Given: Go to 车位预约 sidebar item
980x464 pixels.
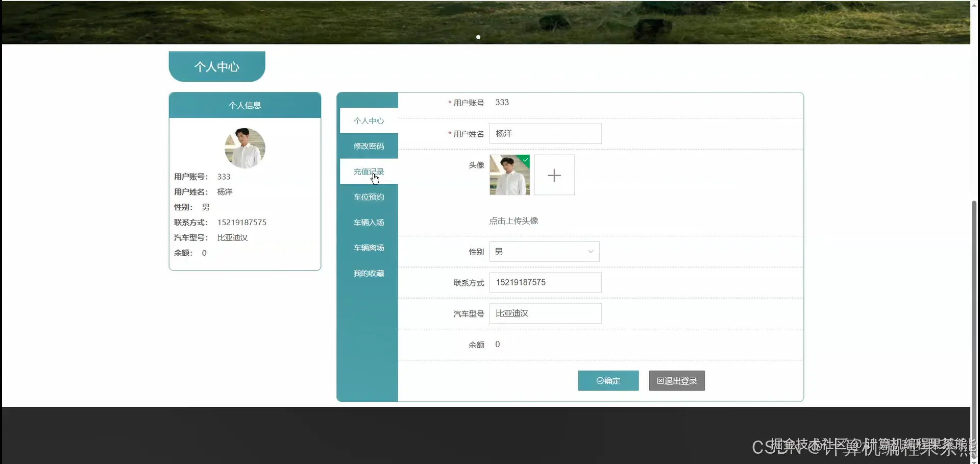Looking at the screenshot, I should coord(369,197).
